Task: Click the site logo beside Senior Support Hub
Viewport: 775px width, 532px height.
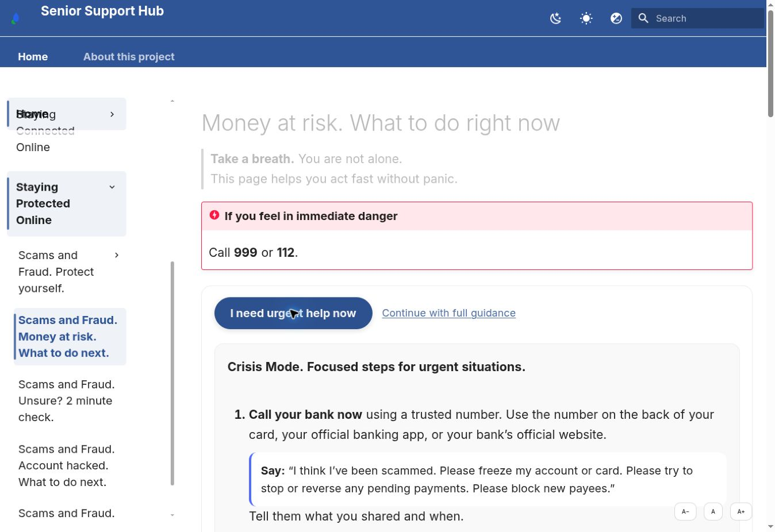Action: click(16, 18)
